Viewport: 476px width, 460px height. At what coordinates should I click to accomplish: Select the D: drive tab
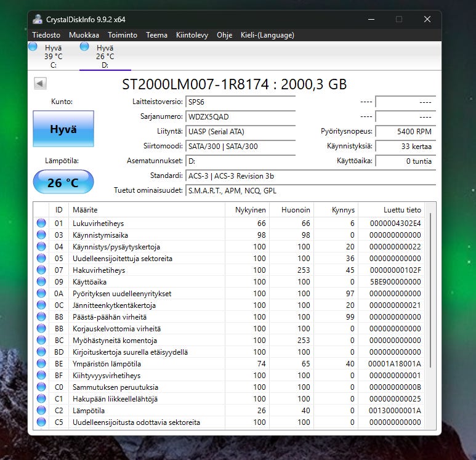click(105, 56)
